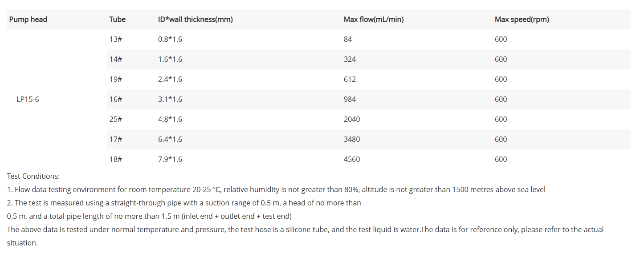Click the Max flow(mL/min) header
Image resolution: width=644 pixels, height=253 pixels.
374,20
